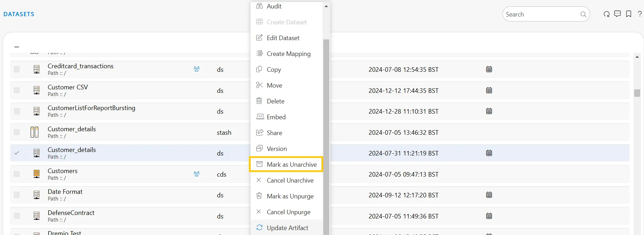Click the stash icon of Customer_details

coord(35,132)
